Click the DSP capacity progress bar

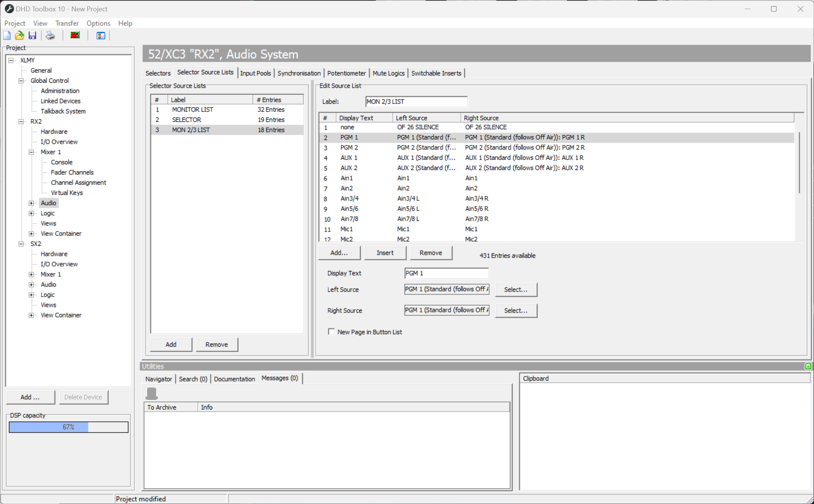68,427
